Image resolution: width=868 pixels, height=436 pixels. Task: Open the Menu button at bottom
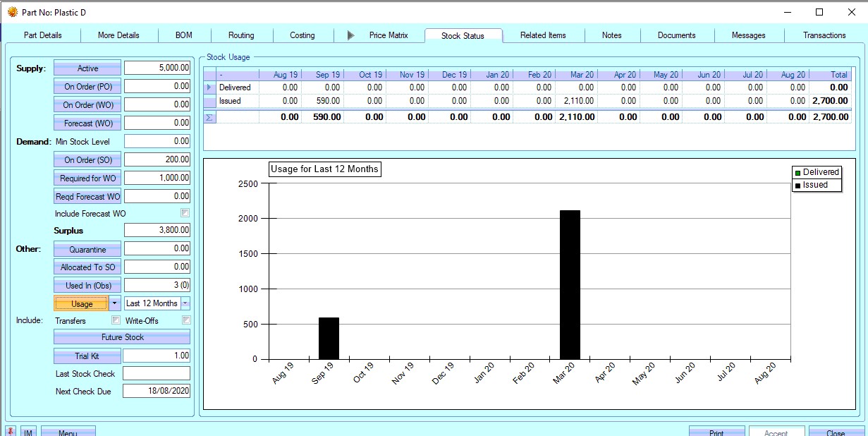(68, 432)
